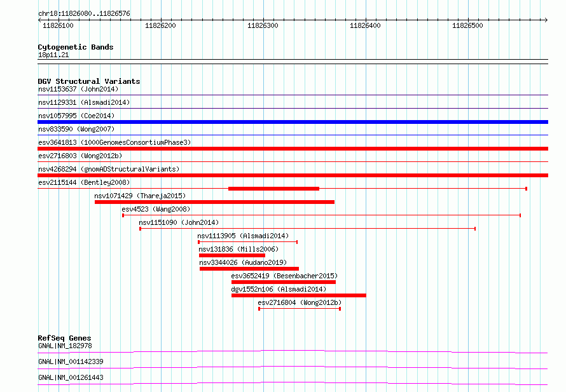This screenshot has width=566, height=392.
Task: Select the red esv3641813 variant bar
Action: [293, 149]
